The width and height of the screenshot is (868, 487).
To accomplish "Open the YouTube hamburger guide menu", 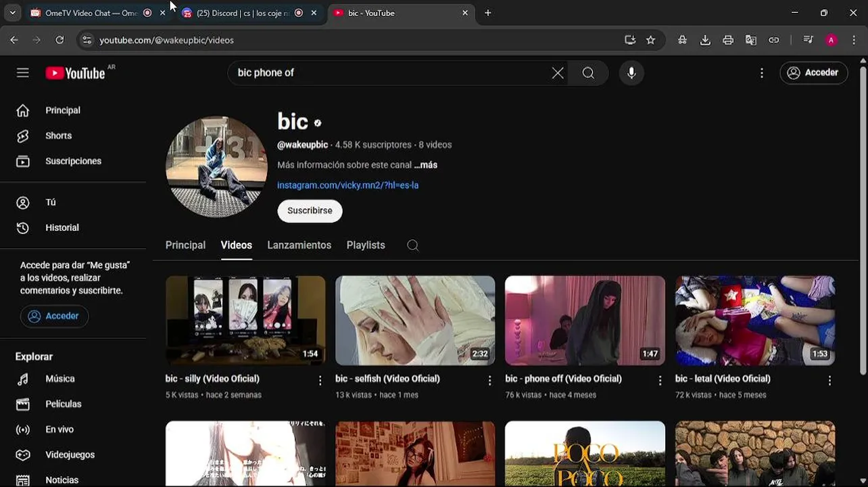I will [x=23, y=72].
